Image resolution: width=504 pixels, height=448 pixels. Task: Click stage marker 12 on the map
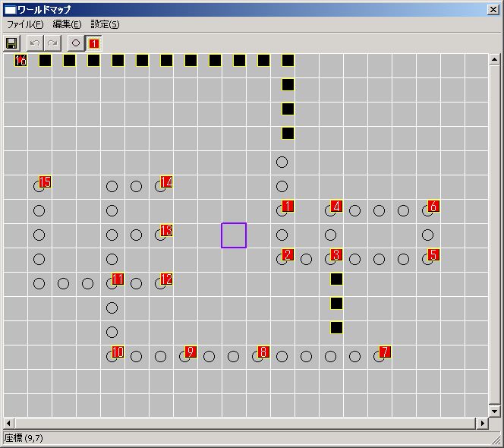[166, 279]
